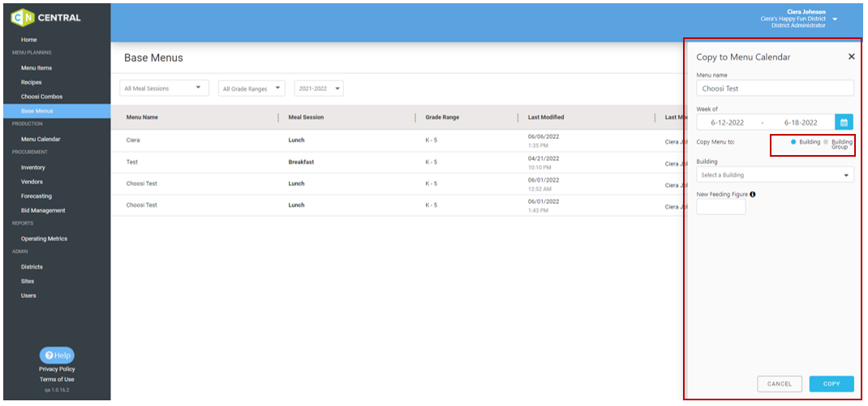Go to Home in sidebar
The width and height of the screenshot is (868, 406).
tap(29, 40)
